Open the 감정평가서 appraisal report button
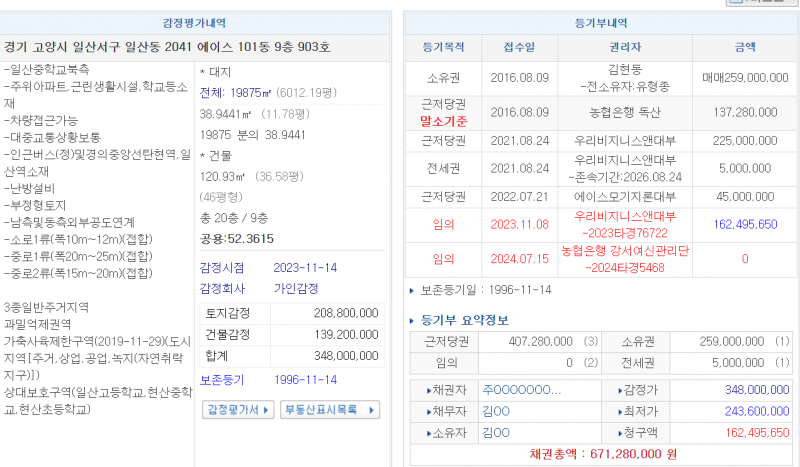This screenshot has width=800, height=467. (x=238, y=410)
